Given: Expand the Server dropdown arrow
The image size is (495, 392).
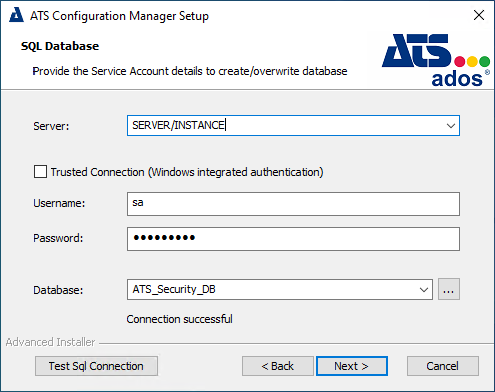Looking at the screenshot, I should coord(451,126).
